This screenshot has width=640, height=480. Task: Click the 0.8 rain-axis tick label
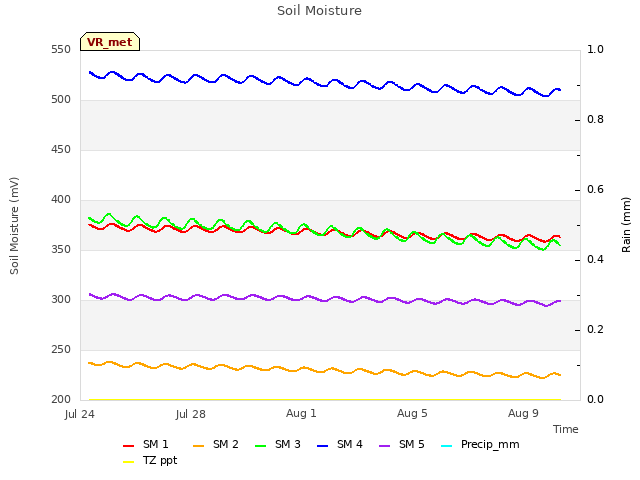595,120
